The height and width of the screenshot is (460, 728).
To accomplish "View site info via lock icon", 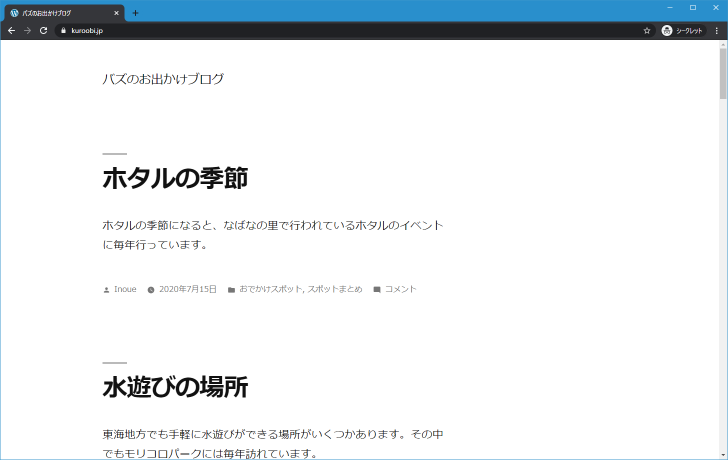I will (x=64, y=31).
